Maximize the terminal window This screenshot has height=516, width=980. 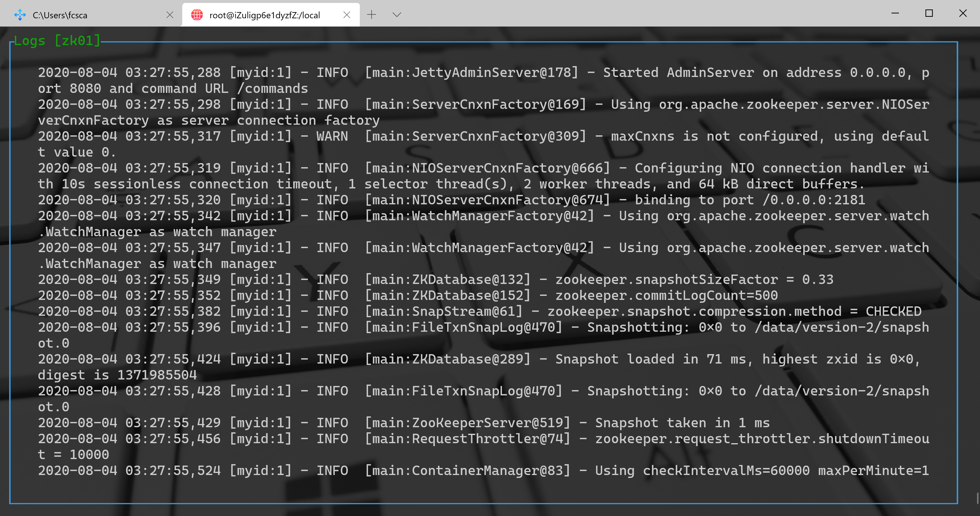coord(929,14)
